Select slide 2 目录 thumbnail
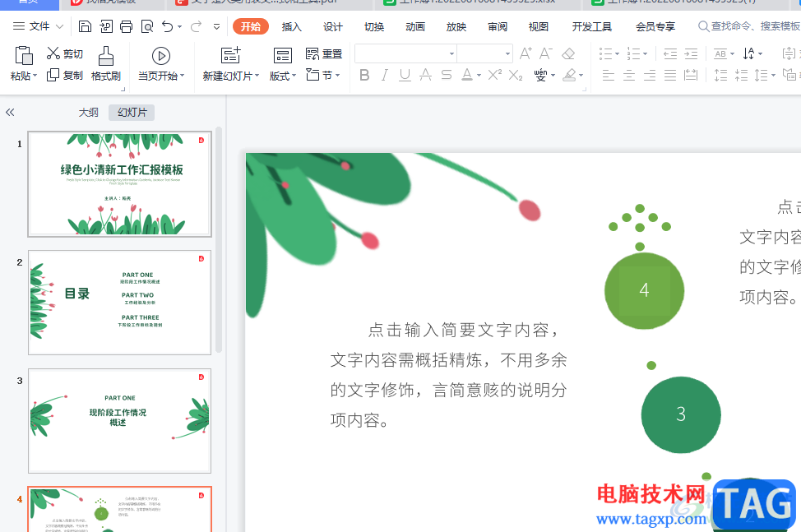Image resolution: width=801 pixels, height=532 pixels. click(119, 303)
